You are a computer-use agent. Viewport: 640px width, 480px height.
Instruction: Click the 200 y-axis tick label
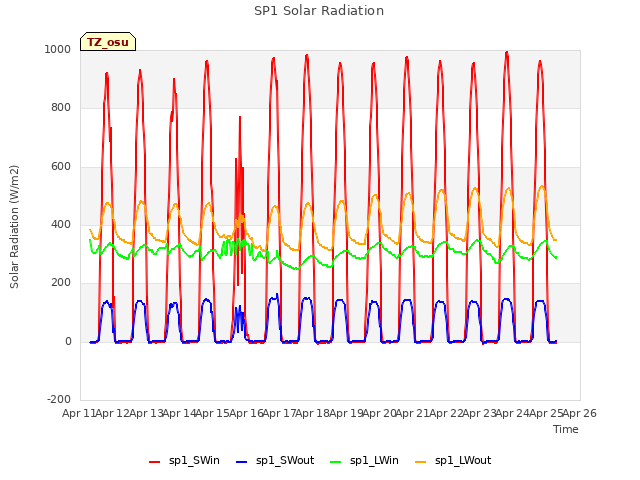pos(61,282)
